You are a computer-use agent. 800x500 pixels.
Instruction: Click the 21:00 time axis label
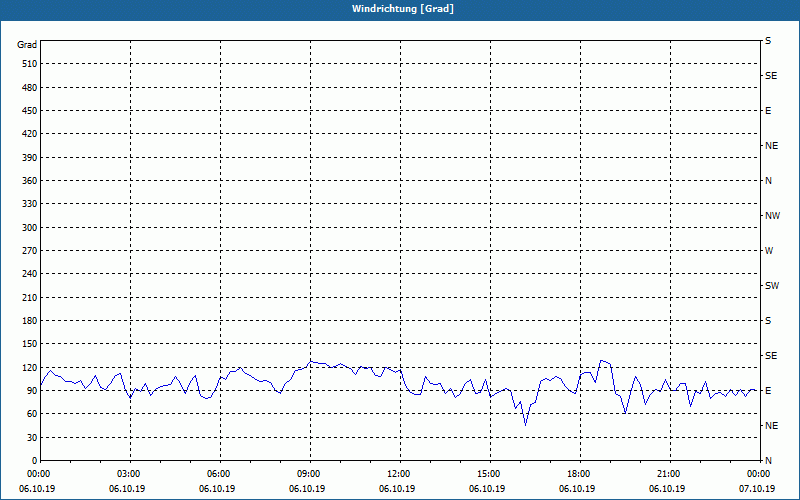[670, 474]
